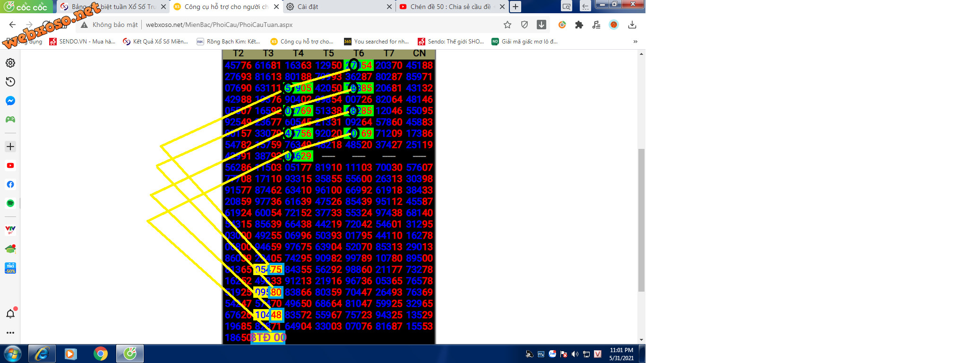Open Công cụ hỗ trợ cho bookmark

(302, 42)
